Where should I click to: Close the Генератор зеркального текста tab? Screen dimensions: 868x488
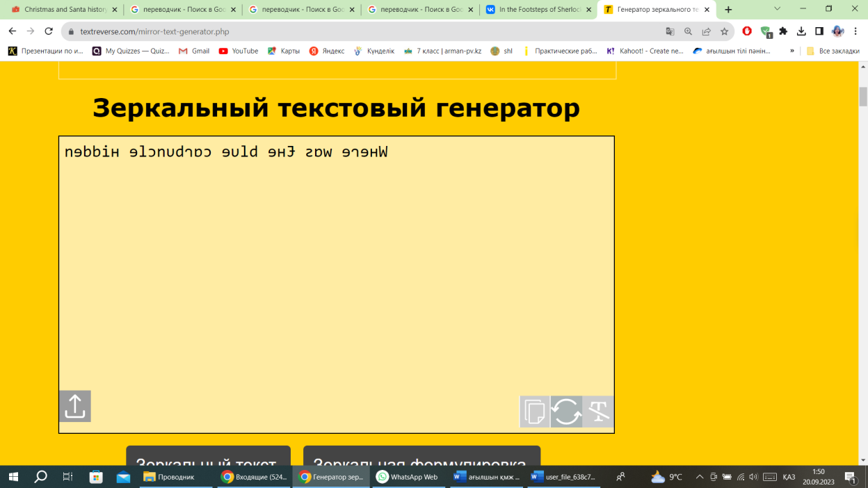tap(707, 10)
